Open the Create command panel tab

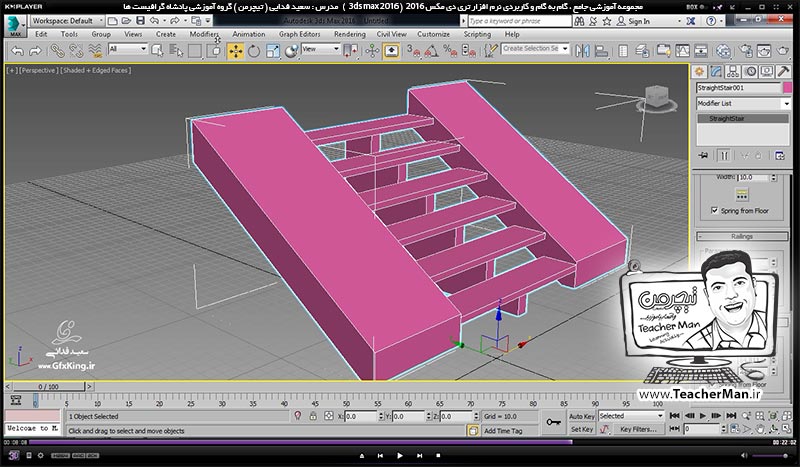point(699,71)
